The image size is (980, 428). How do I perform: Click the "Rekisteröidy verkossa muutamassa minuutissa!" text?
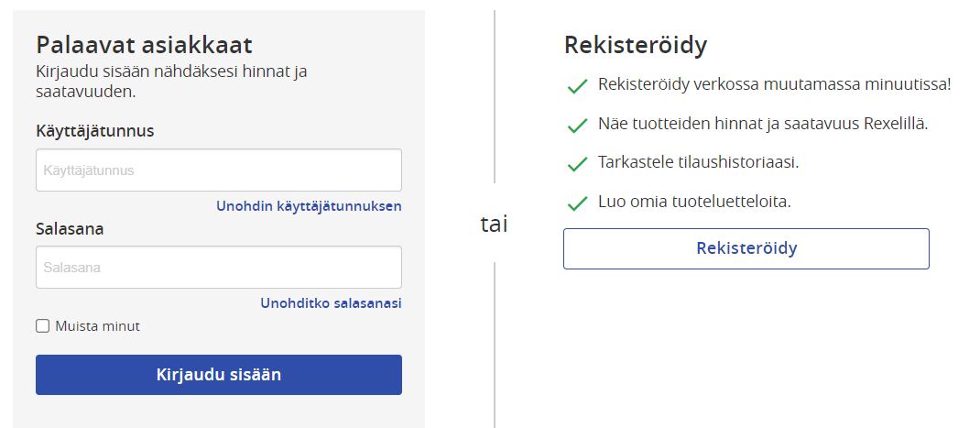pos(775,84)
